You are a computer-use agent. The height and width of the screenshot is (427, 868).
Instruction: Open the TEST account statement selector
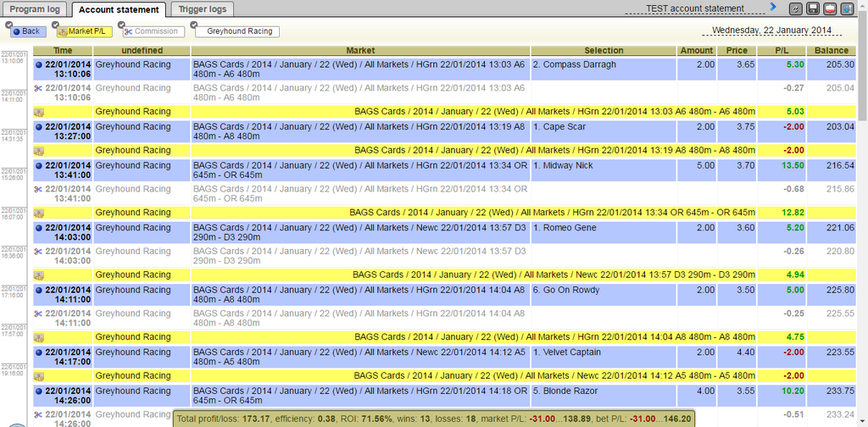click(695, 8)
